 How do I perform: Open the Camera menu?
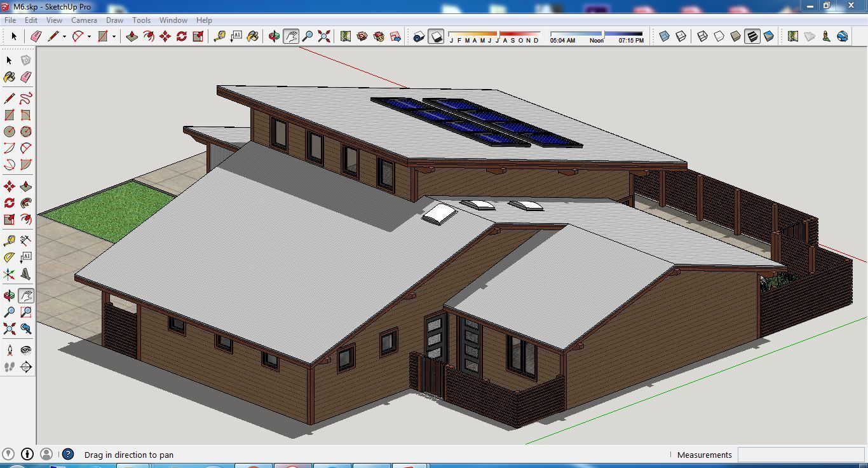coord(84,20)
